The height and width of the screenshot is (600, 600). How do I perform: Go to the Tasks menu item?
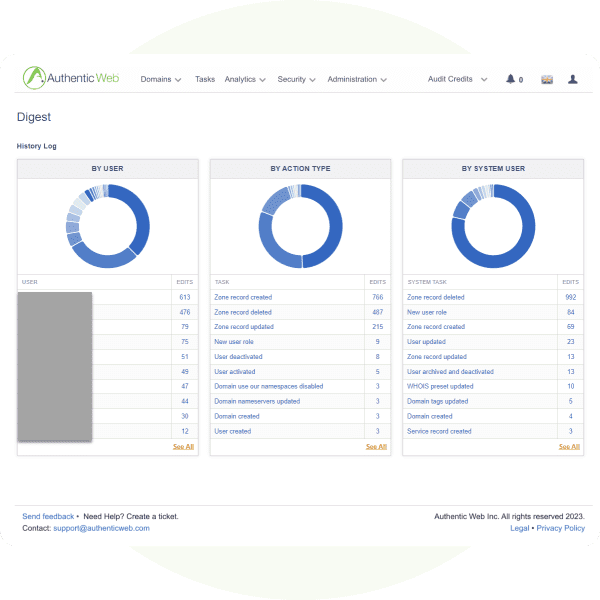tap(205, 79)
